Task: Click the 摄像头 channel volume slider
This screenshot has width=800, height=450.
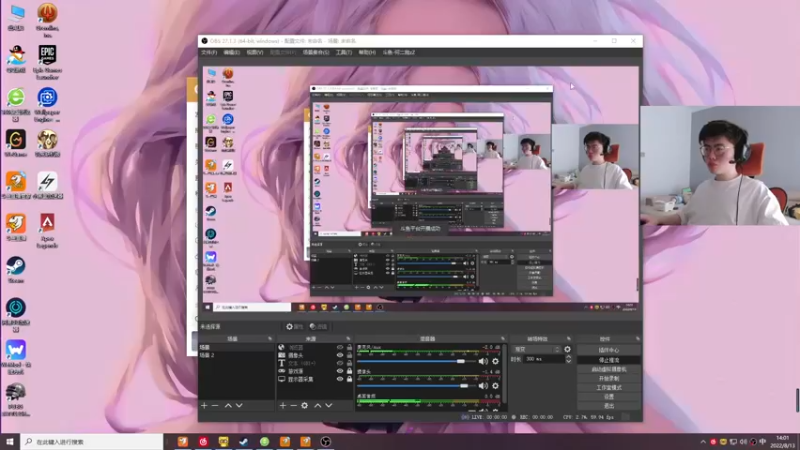Action: (x=415, y=386)
